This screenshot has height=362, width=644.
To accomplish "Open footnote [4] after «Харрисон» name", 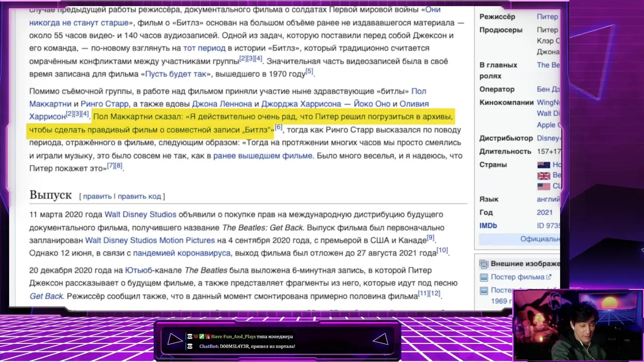I will pos(85,114).
